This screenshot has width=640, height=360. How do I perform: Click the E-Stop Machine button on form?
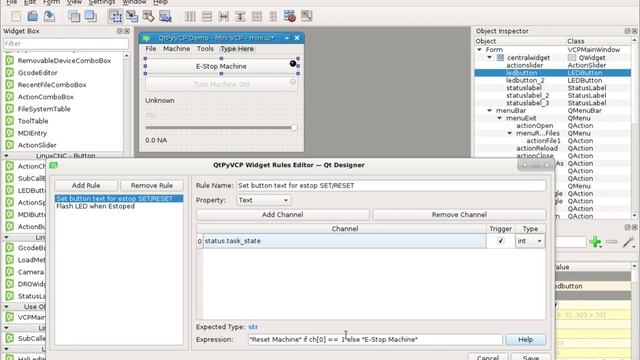click(221, 66)
